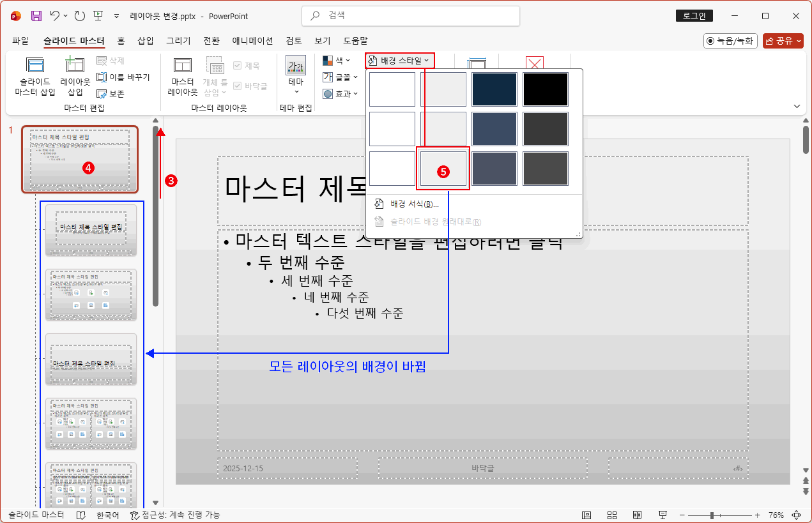
Task: Switch to Slide Sorter view
Action: [611, 515]
